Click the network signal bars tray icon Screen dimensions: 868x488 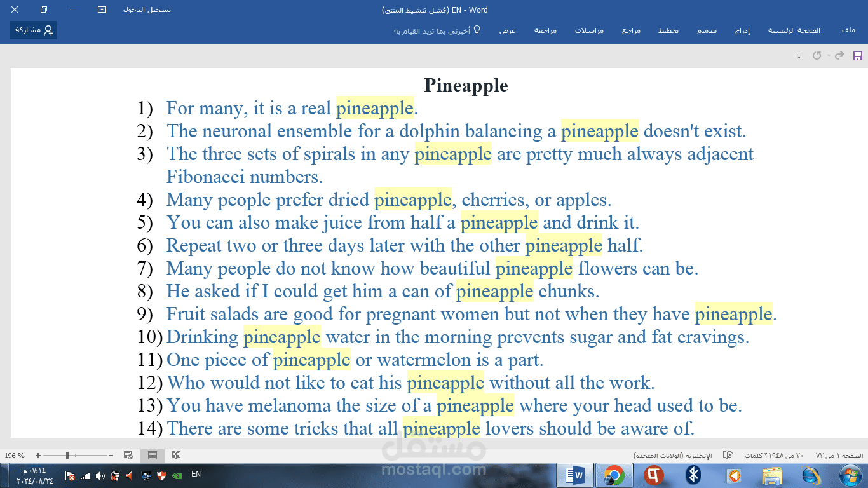point(85,475)
